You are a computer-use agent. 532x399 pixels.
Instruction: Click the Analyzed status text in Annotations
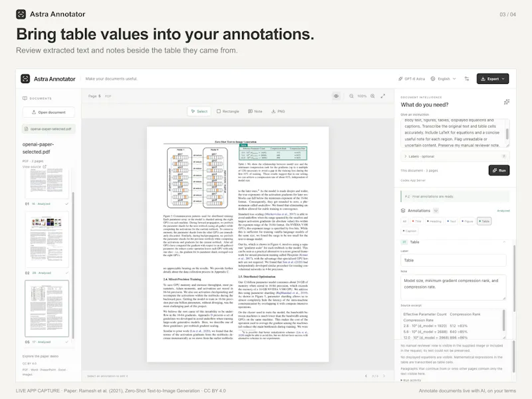[x=503, y=211]
